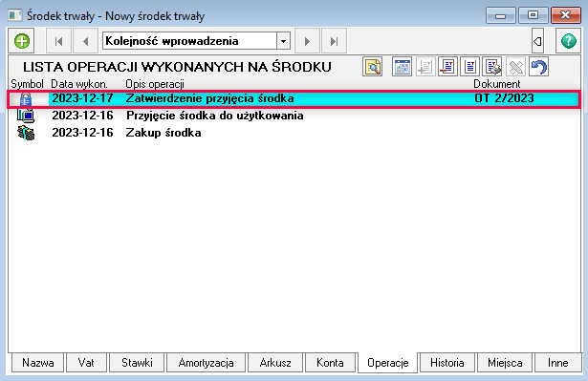Image resolution: width=588 pixels, height=381 pixels.
Task: Expand the Kolejność wprowadzenia dropdown arrow
Action: pyautogui.click(x=284, y=41)
